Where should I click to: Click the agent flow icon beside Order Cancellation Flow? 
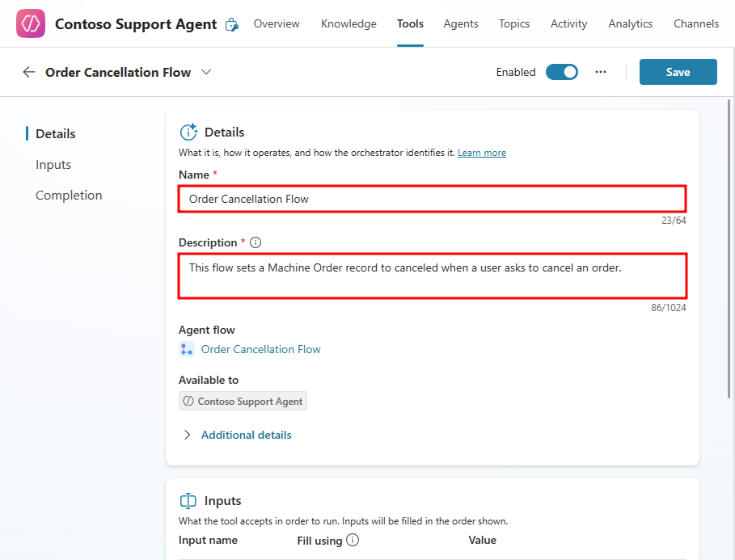click(187, 349)
